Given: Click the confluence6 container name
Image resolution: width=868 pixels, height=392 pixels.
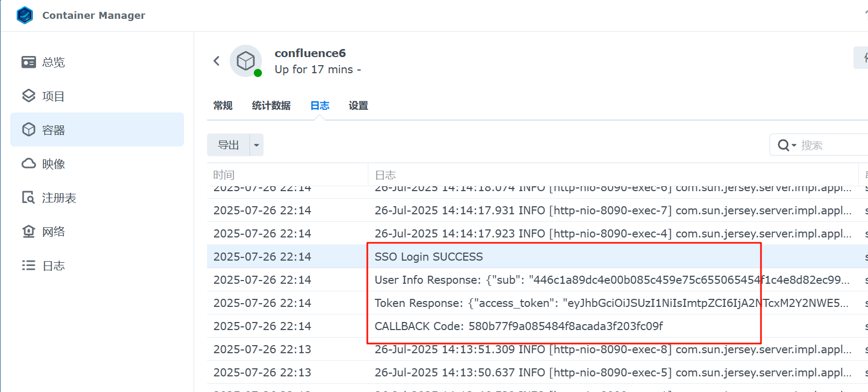Looking at the screenshot, I should (x=310, y=53).
